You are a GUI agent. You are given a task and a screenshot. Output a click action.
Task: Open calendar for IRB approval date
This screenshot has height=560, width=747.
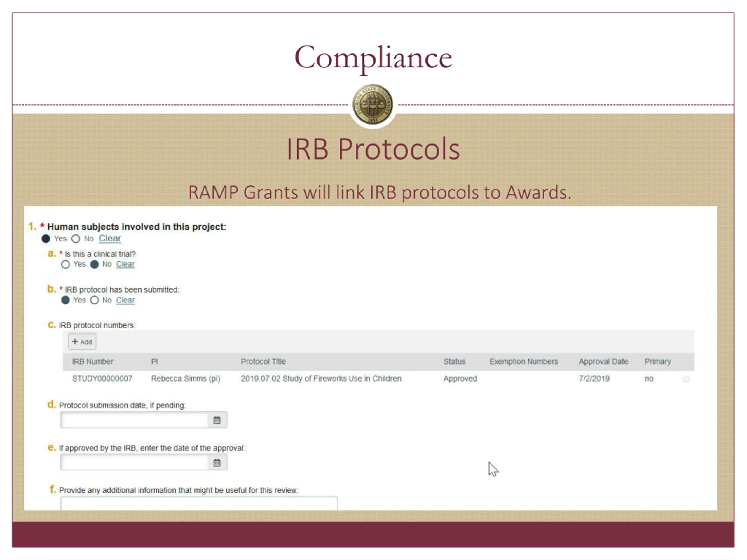coord(217,463)
